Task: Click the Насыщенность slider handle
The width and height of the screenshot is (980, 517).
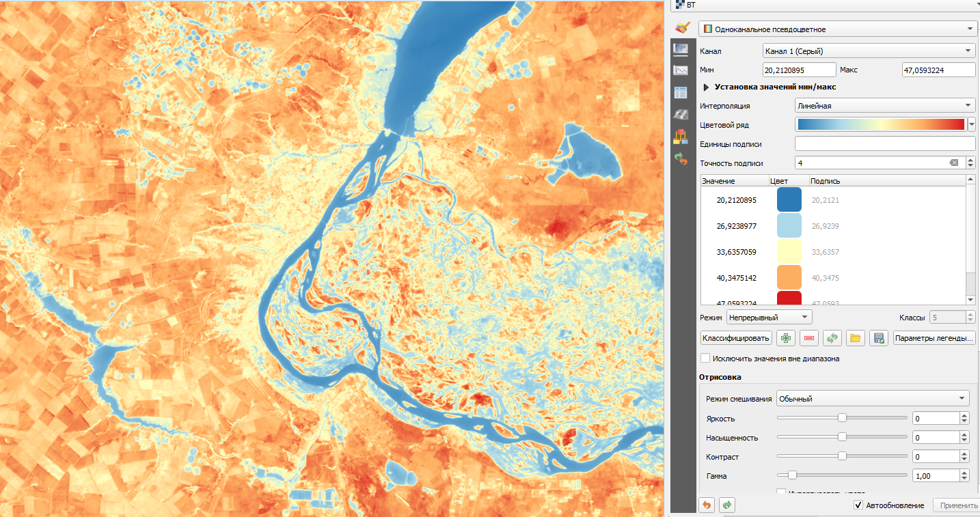Action: tap(842, 437)
